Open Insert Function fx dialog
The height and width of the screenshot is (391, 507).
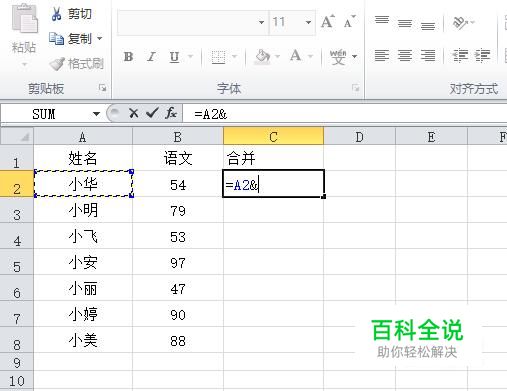171,113
